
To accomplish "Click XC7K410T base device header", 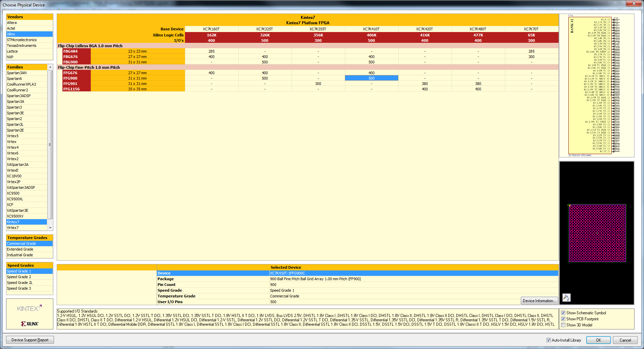I will (371, 29).
